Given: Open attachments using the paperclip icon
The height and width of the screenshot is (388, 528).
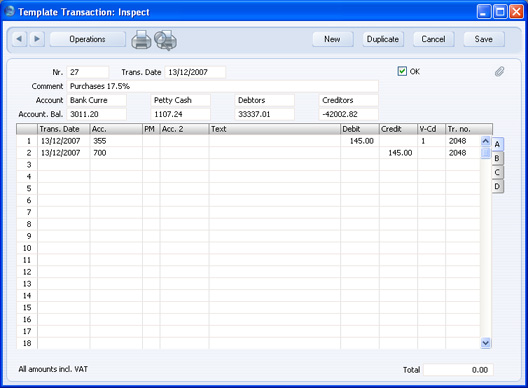Looking at the screenshot, I should tap(499, 71).
